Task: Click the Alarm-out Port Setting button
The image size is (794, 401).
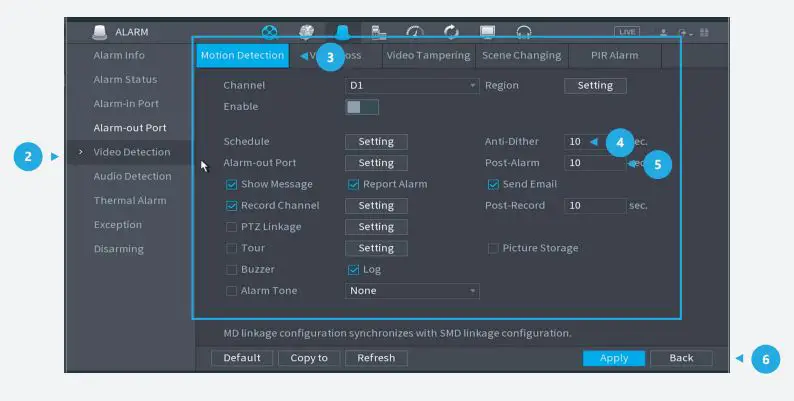Action: point(376,163)
